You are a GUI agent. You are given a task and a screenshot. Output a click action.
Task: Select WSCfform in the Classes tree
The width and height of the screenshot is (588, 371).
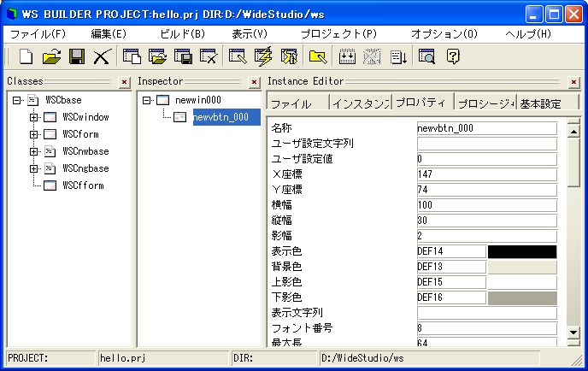point(83,185)
